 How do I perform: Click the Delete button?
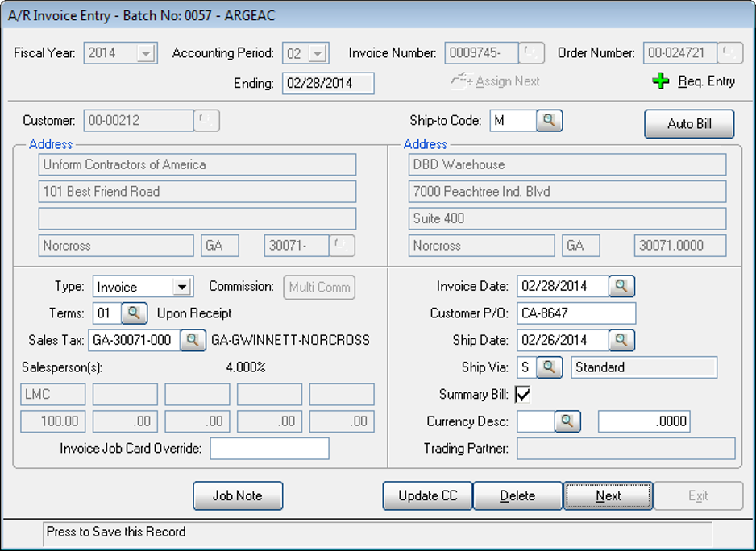[517, 495]
